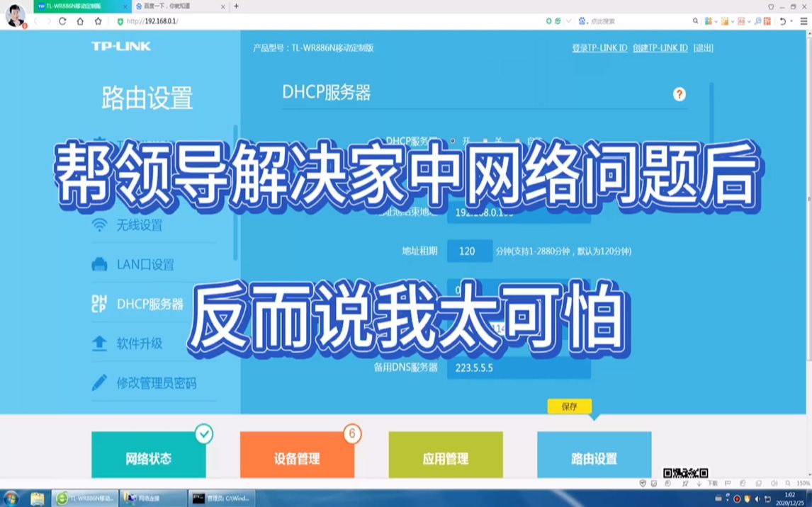Click the 150% zoom level in status bar
This screenshot has height=507, width=812.
click(x=803, y=483)
